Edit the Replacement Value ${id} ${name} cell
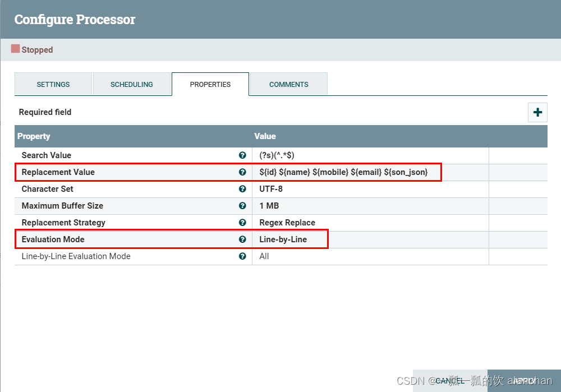This screenshot has width=561, height=392. (x=370, y=172)
